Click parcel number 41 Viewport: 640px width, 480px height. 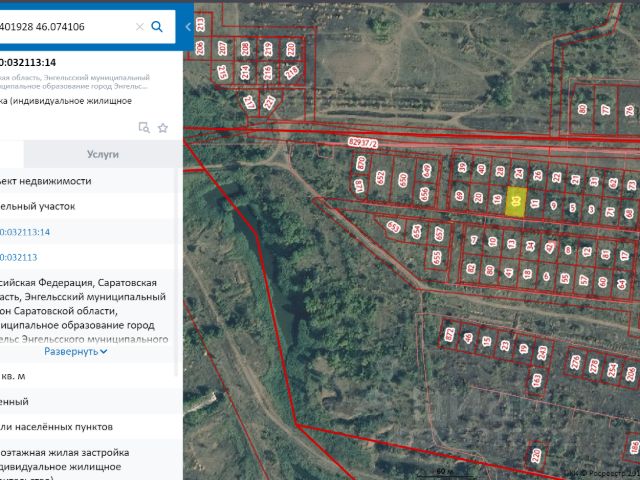coord(509,272)
